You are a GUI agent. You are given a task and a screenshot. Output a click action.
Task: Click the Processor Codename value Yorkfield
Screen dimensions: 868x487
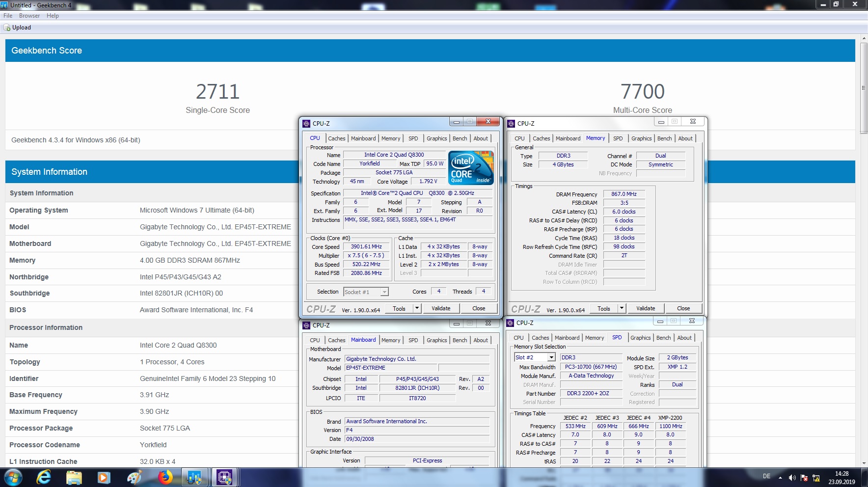(153, 445)
